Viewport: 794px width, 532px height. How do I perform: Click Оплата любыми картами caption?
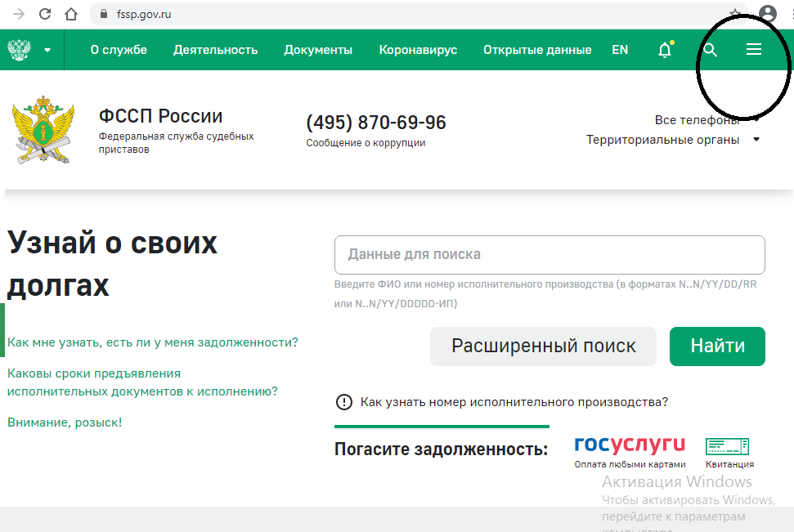pyautogui.click(x=630, y=464)
